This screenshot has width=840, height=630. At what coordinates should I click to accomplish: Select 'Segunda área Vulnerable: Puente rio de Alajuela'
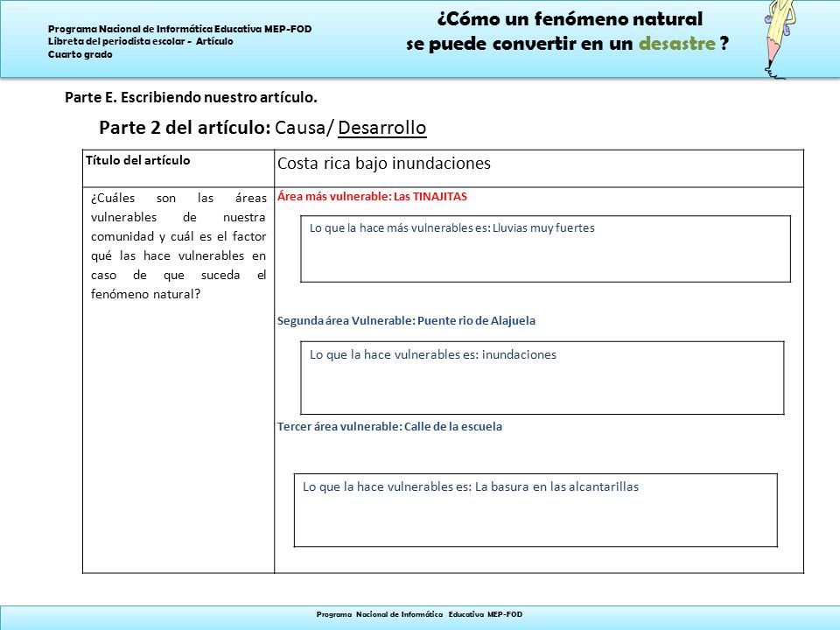tap(406, 321)
